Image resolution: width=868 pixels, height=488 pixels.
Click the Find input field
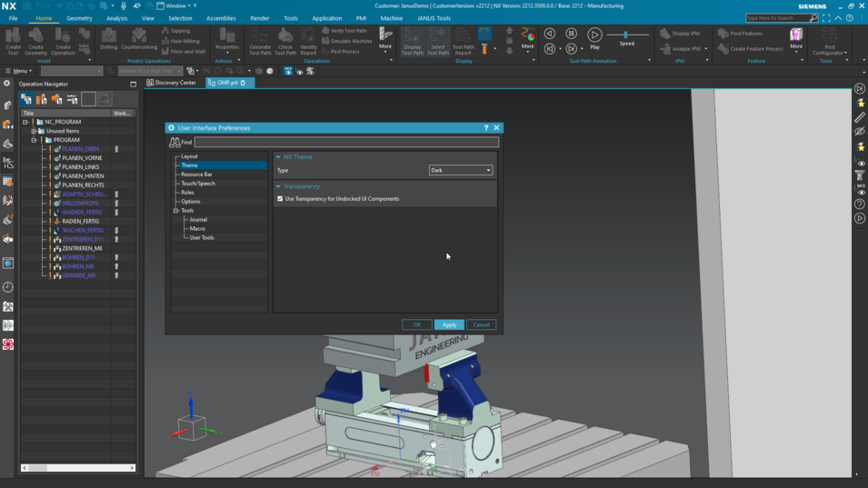(x=346, y=142)
